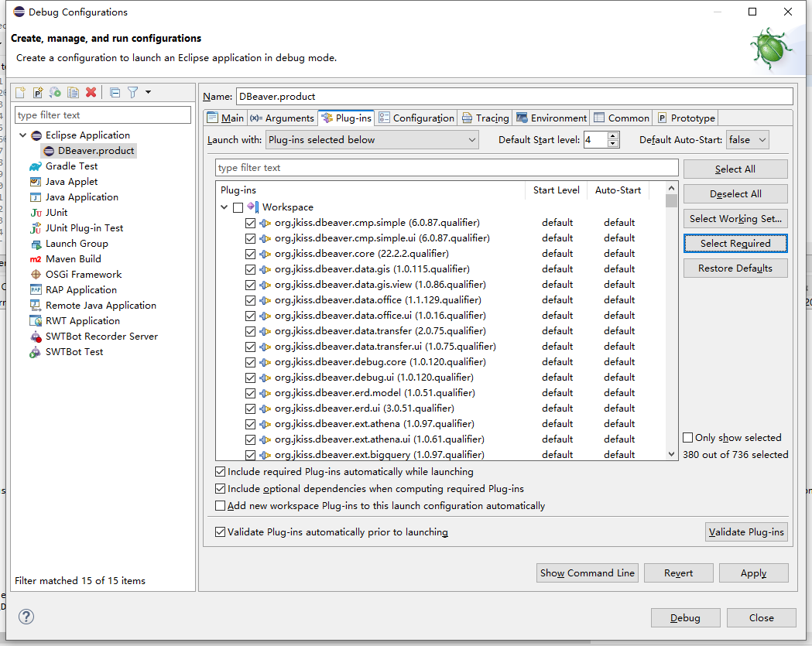This screenshot has height=646, width=812.
Task: Select the JUnit icon
Action: pyautogui.click(x=35, y=213)
